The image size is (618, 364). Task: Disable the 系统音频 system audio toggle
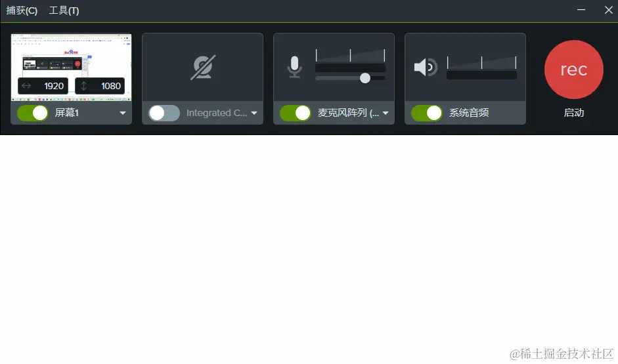pyautogui.click(x=426, y=113)
